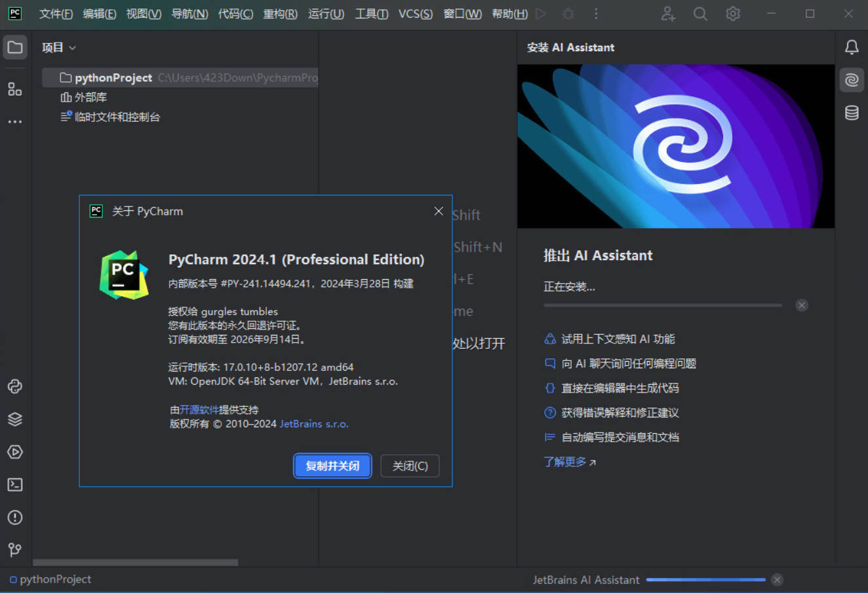Show the Notifications panel
Viewport: 868px width, 593px height.
pos(851,47)
